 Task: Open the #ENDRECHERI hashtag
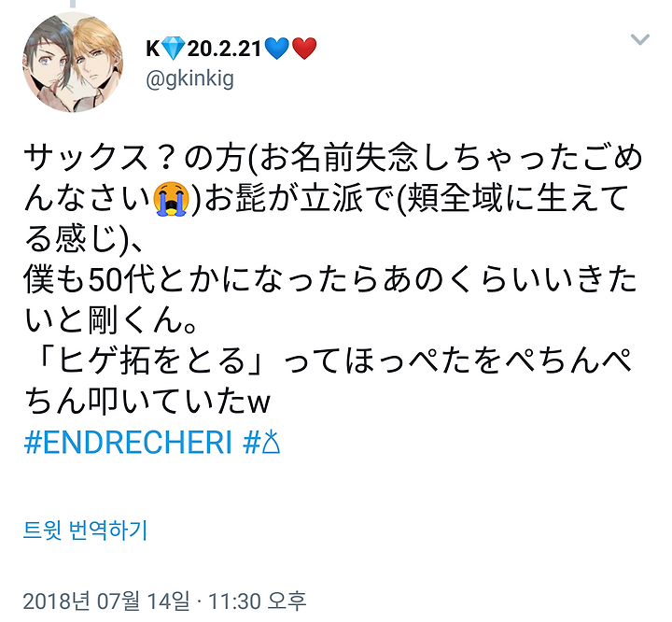[x=128, y=443]
